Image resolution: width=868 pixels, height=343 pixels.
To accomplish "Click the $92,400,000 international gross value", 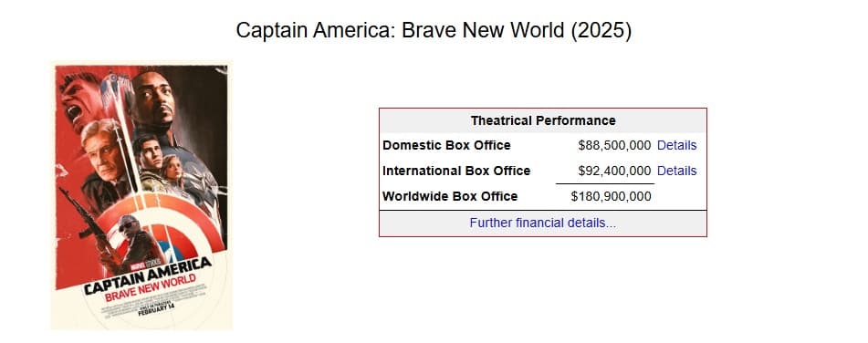I will pyautogui.click(x=614, y=171).
